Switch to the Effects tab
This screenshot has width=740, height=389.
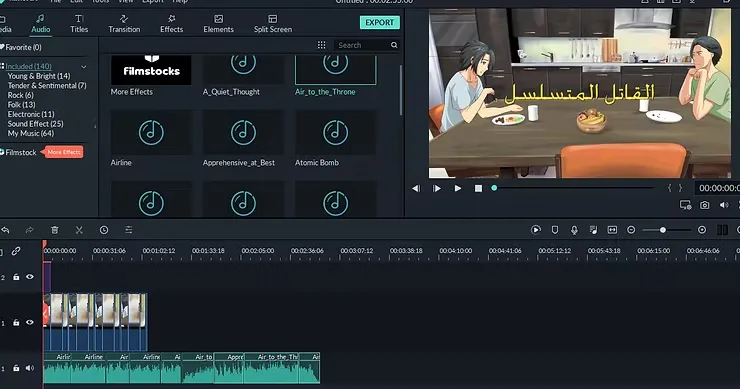point(171,24)
